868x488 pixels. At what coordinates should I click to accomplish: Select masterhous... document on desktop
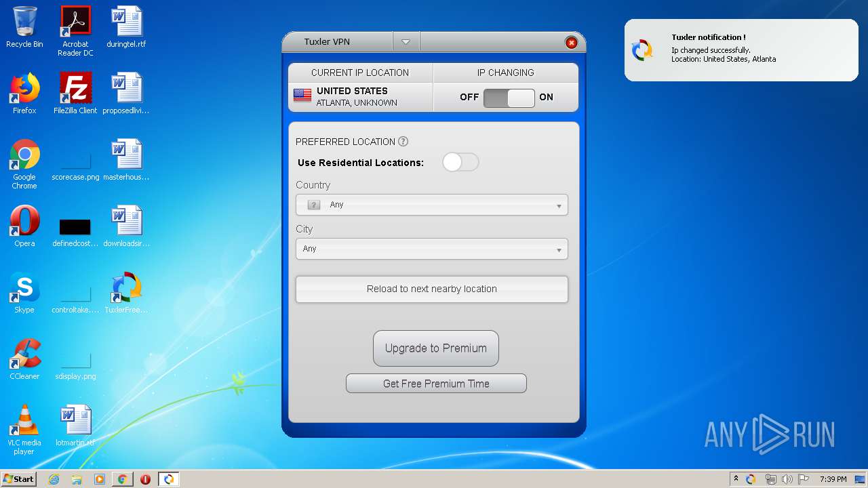(126, 160)
